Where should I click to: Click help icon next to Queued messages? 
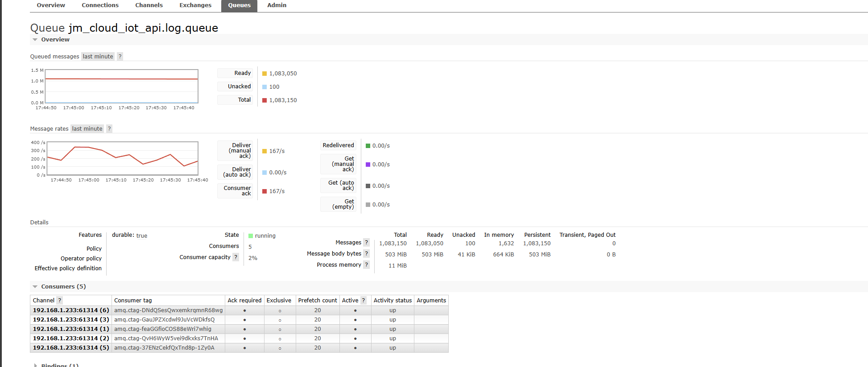pos(120,57)
